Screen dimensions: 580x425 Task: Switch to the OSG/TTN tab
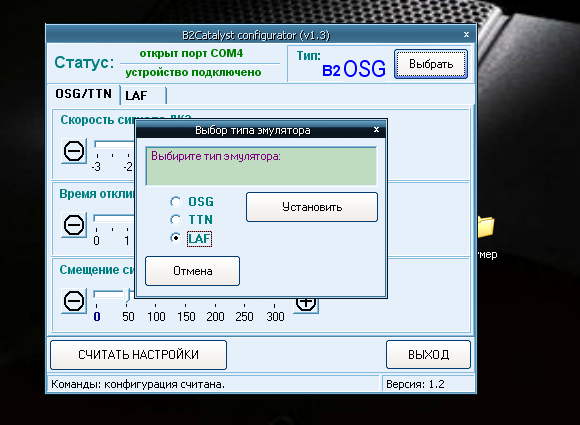click(x=84, y=94)
